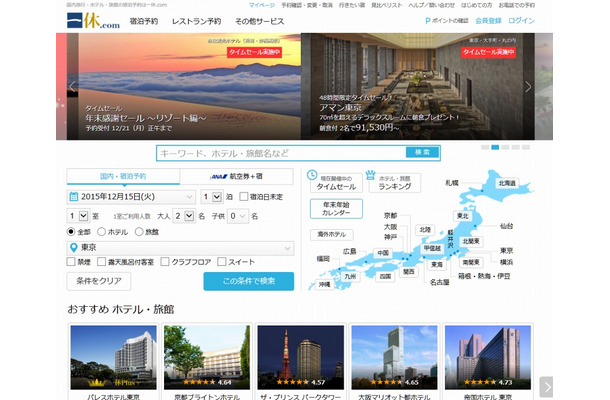Check the 露天風呂付客室 checkbox
The height and width of the screenshot is (400, 610).
102,261
